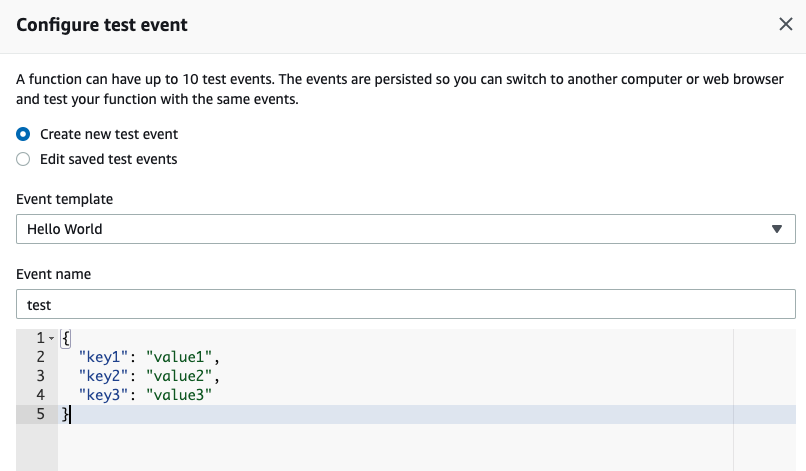This screenshot has width=806, height=471.
Task: Open the Hello World event template dropdown
Action: tap(406, 229)
